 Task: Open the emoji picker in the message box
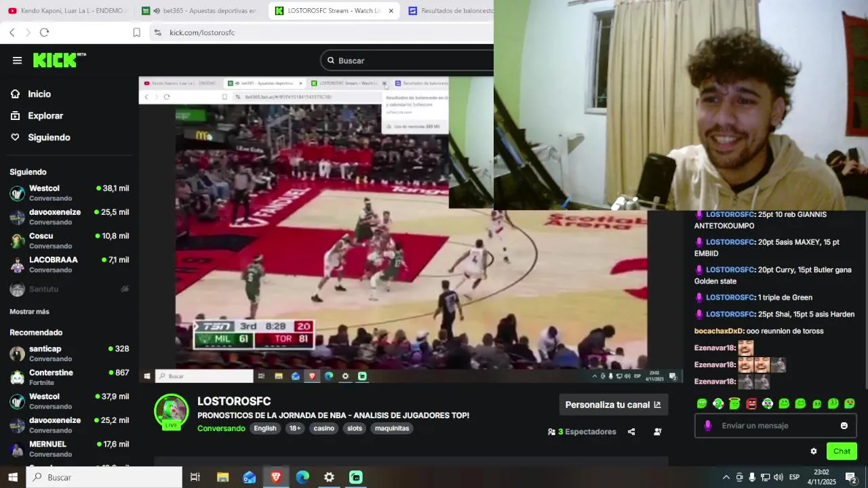click(844, 426)
